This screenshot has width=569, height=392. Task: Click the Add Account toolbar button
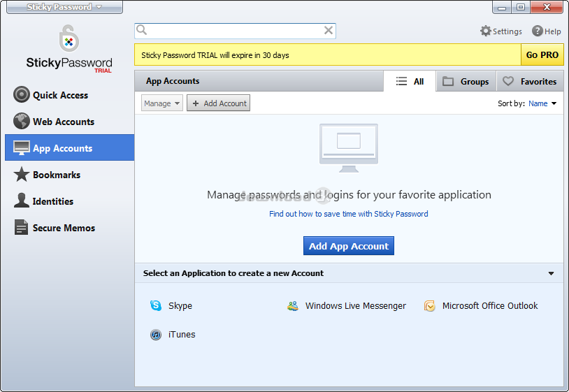219,103
